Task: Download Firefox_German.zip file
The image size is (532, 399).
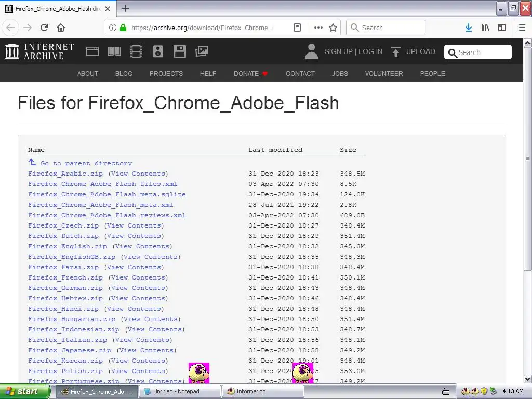Action: pyautogui.click(x=65, y=288)
